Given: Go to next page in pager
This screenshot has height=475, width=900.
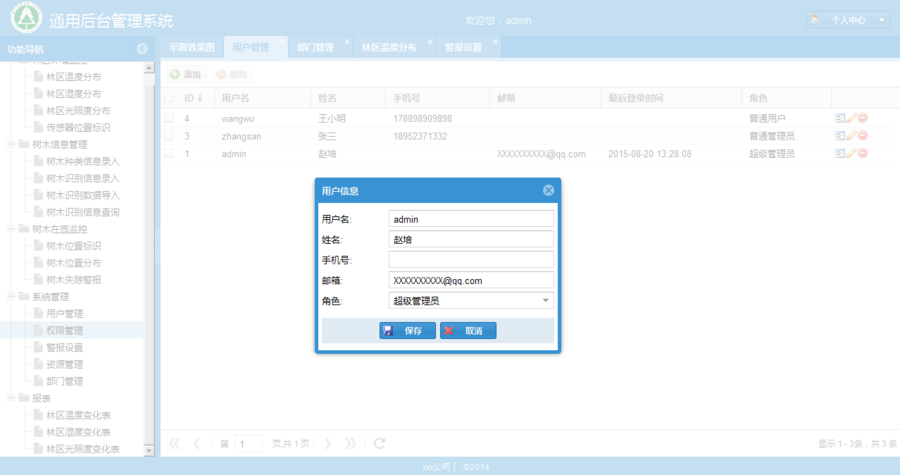Looking at the screenshot, I should click(328, 443).
